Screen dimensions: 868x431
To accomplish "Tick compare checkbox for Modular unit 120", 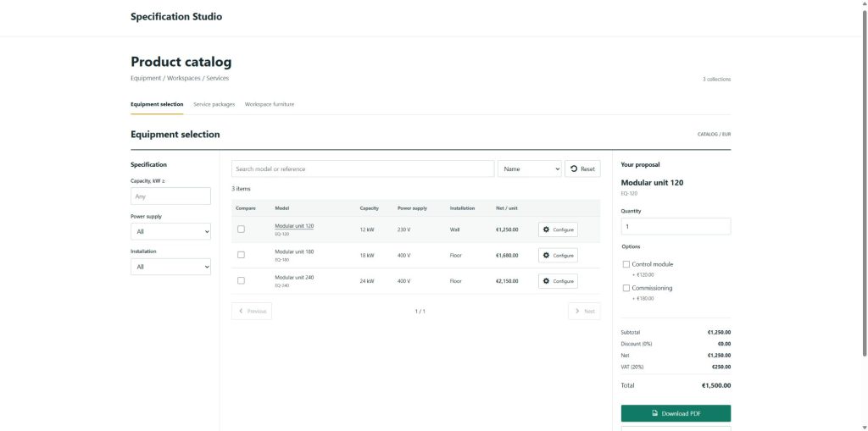I will click(x=241, y=229).
